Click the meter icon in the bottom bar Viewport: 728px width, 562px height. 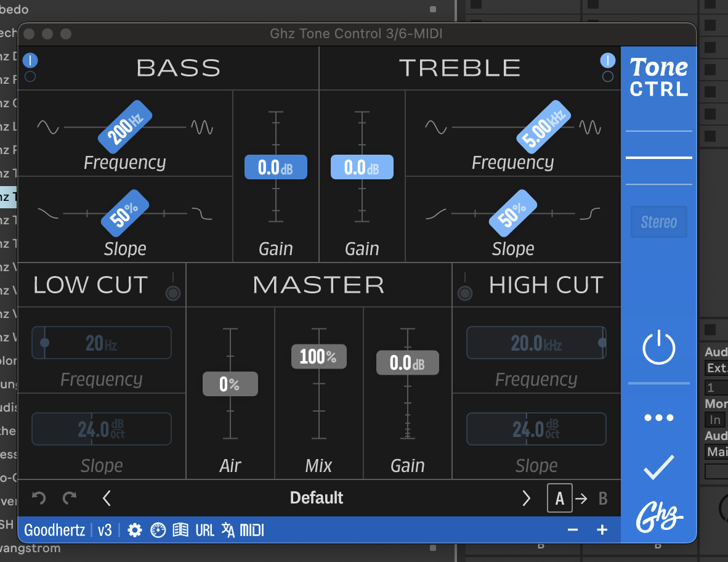pos(158,529)
